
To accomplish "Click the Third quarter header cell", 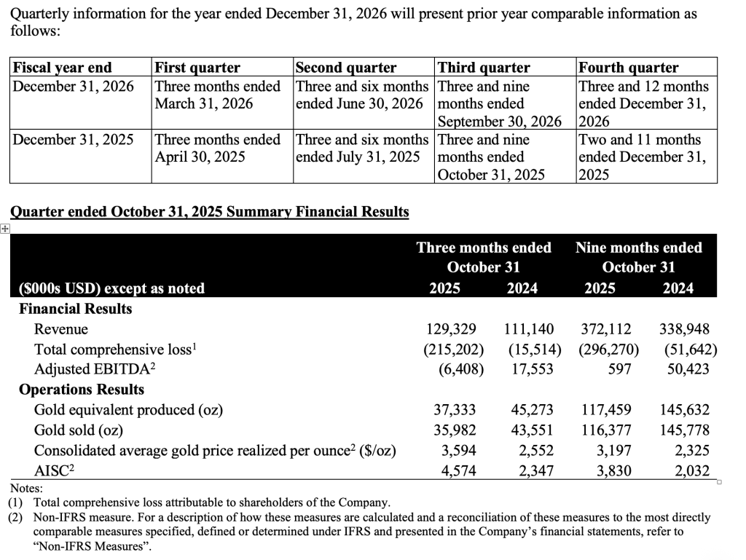I will [x=484, y=68].
